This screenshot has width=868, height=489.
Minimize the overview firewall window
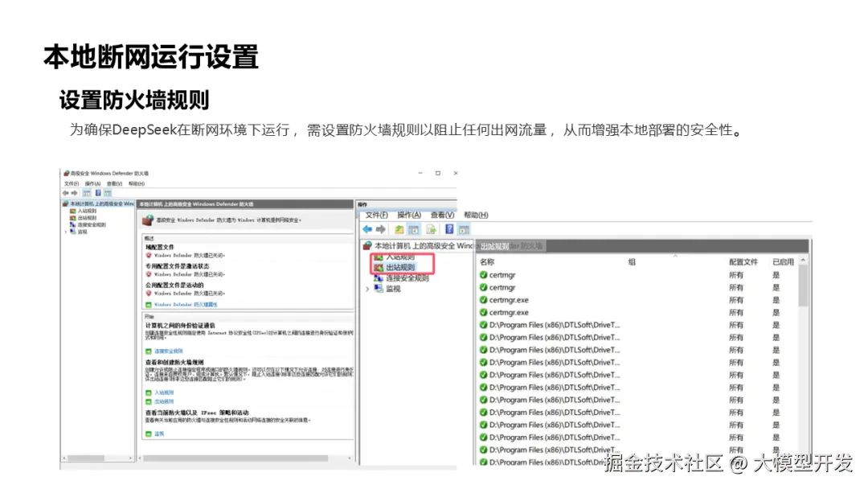click(420, 174)
